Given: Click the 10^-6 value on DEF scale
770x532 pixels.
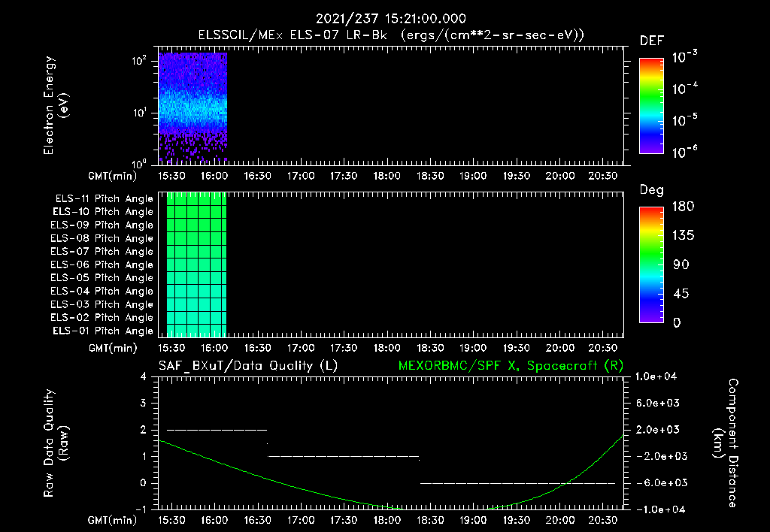Looking at the screenshot, I should (684, 151).
